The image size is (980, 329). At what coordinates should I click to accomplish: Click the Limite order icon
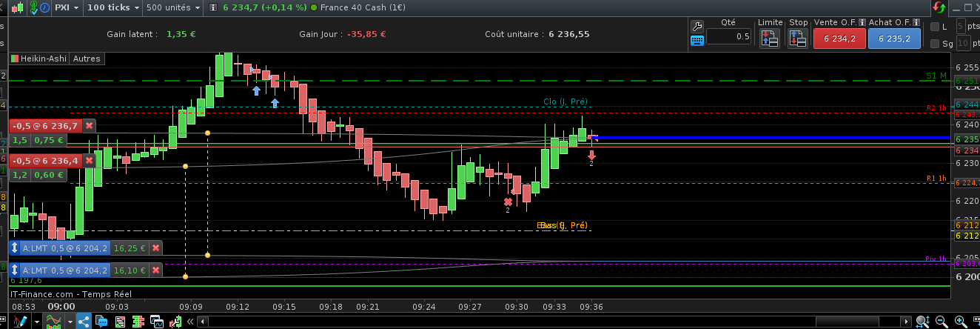point(770,40)
